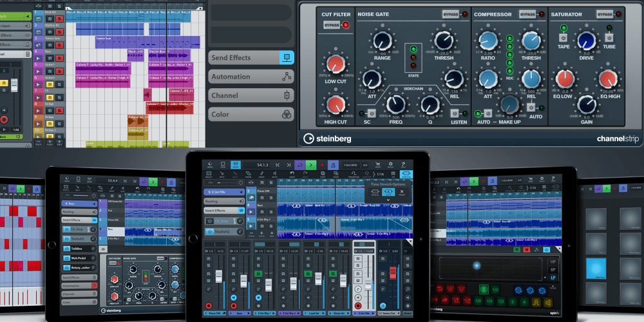Screen dimensions: 644x322
Task: Click the LOW CUT red knob
Action: coord(335,64)
